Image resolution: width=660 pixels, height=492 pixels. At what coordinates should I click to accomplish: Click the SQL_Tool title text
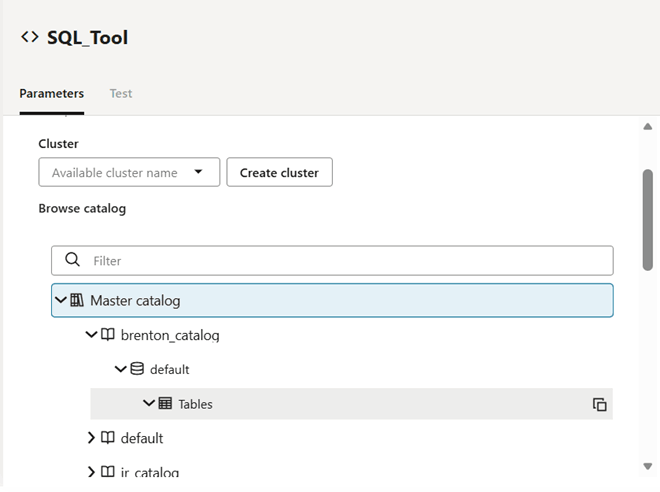point(88,38)
